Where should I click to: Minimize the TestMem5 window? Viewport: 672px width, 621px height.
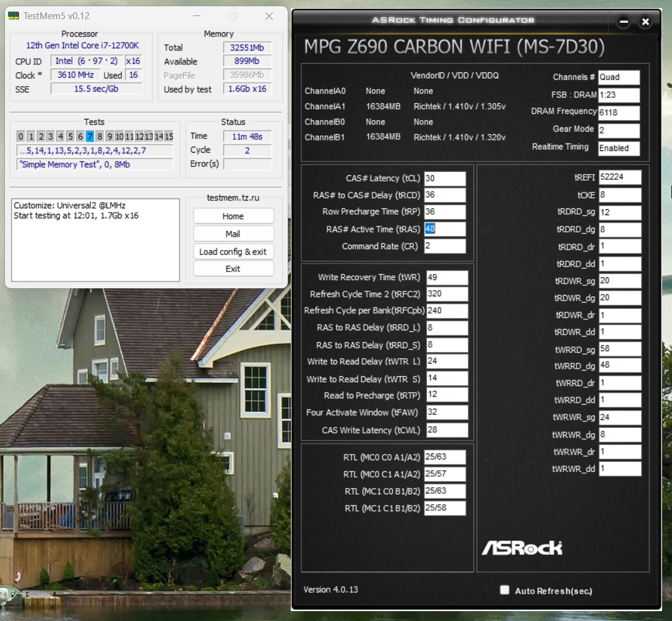tap(197, 16)
